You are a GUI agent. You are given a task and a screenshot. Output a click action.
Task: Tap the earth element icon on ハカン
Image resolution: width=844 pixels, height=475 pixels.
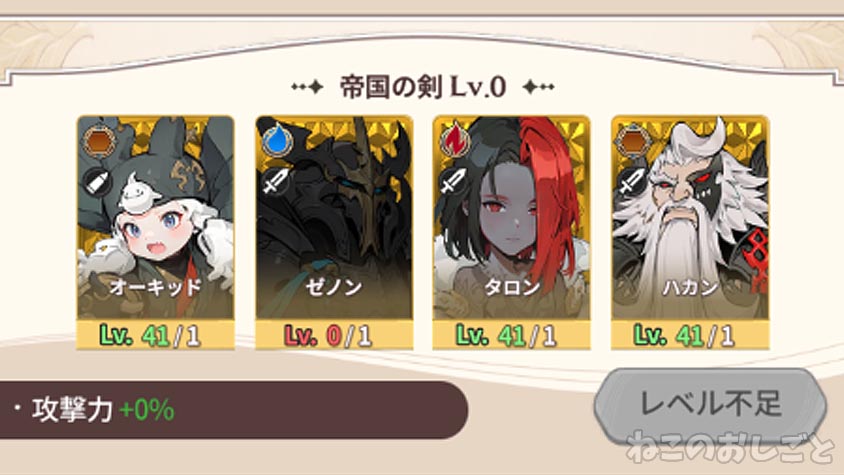(x=634, y=141)
